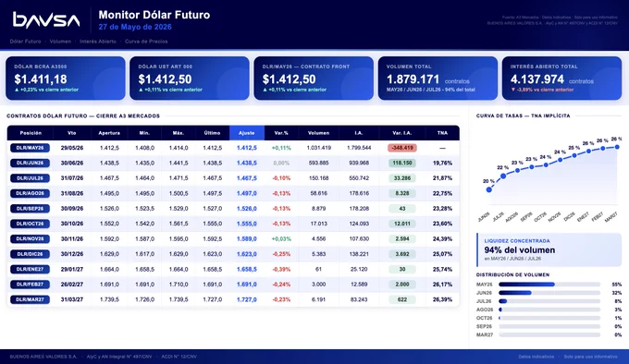This screenshot has height=364, width=629.
Task: Click the 12.011 Var. I.A. value
Action: pos(402,224)
